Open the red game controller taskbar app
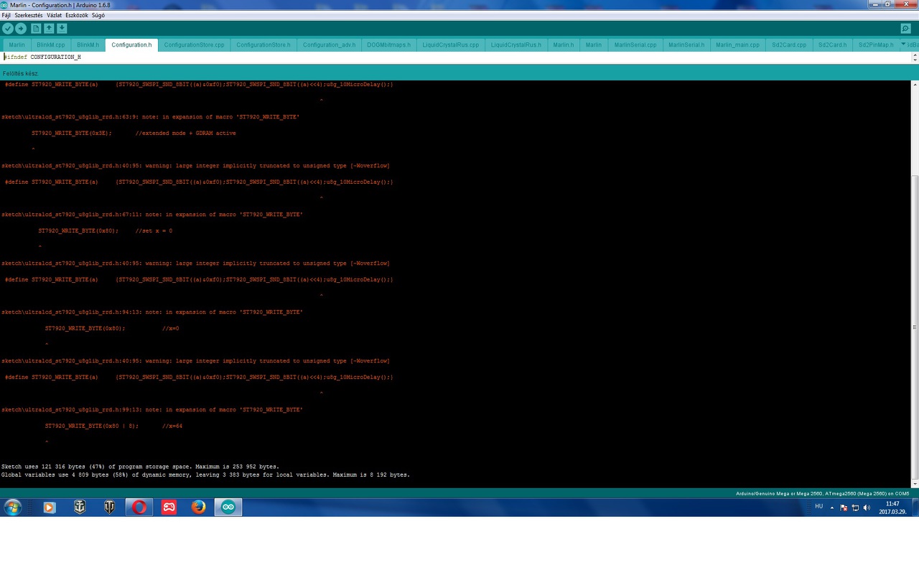This screenshot has height=588, width=919. click(169, 508)
